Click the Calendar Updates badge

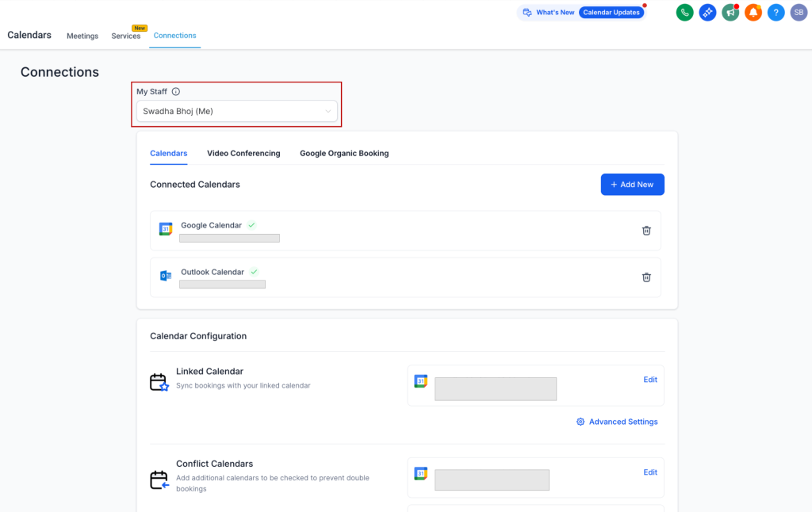[x=611, y=13]
